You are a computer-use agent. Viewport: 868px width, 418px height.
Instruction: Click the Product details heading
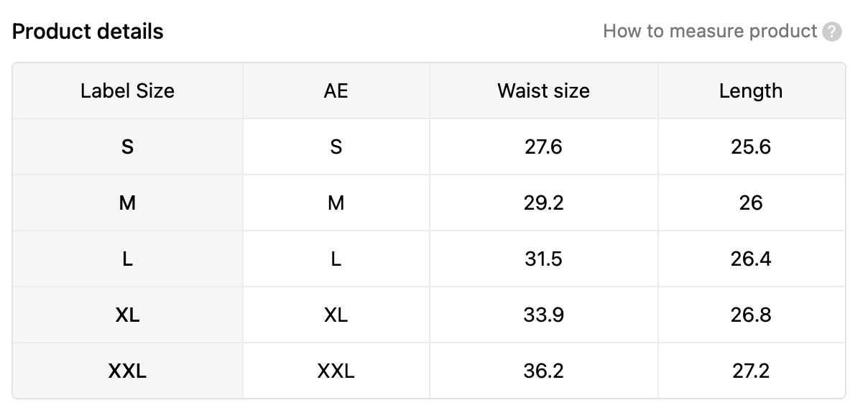coord(88,32)
